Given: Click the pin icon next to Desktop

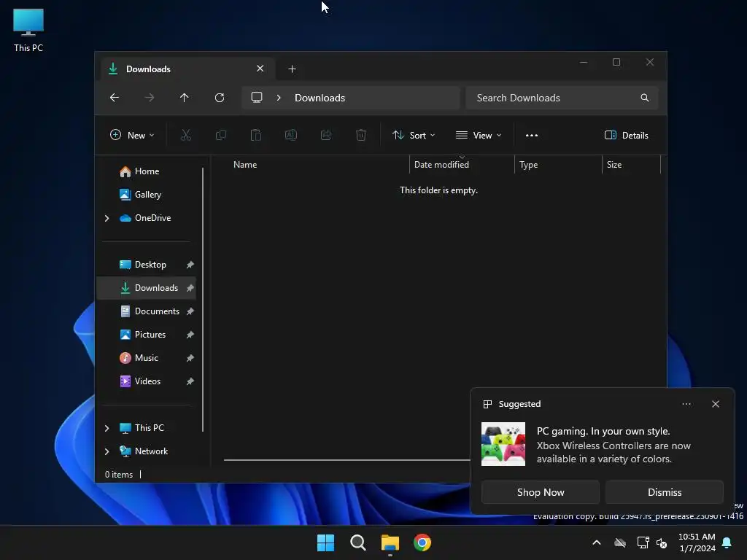Looking at the screenshot, I should point(190,265).
